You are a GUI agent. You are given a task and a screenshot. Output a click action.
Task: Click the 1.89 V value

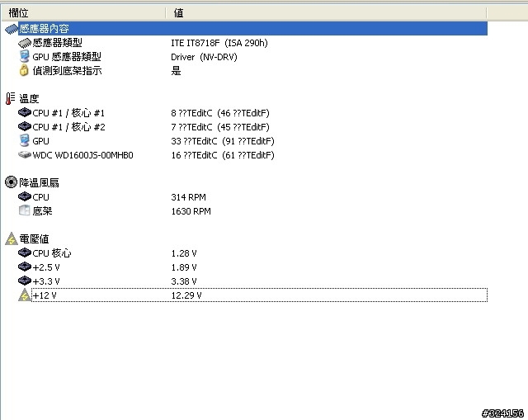pyautogui.click(x=184, y=267)
